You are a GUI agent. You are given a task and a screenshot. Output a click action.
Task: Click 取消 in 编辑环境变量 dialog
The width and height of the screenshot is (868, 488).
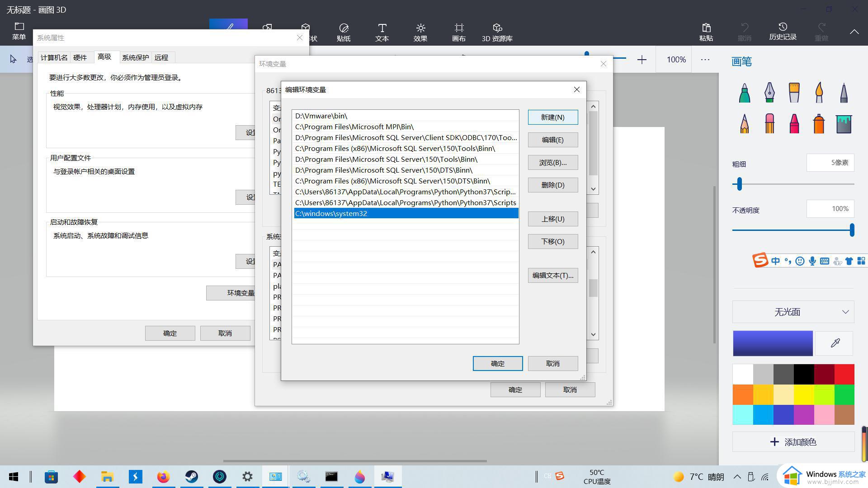[552, 363]
